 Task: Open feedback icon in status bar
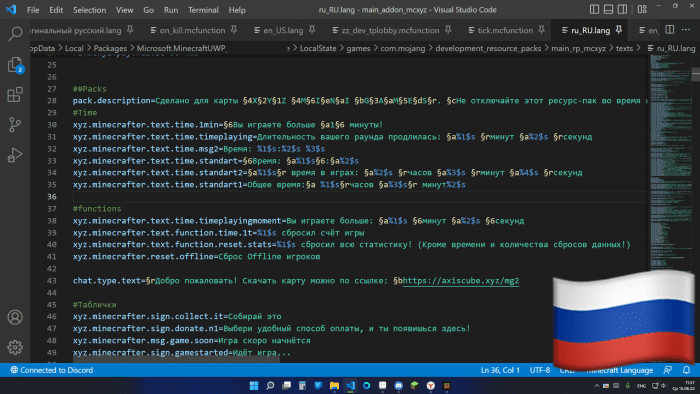coord(667,370)
